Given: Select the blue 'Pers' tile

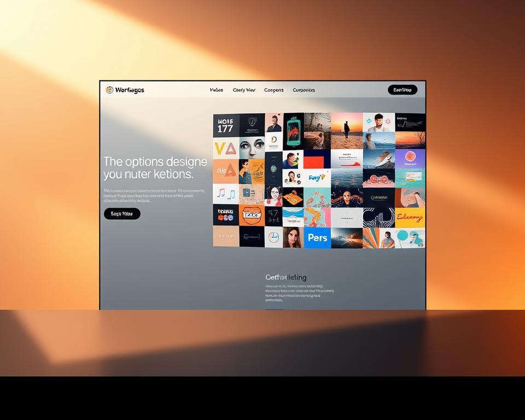Looking at the screenshot, I should click(x=317, y=238).
